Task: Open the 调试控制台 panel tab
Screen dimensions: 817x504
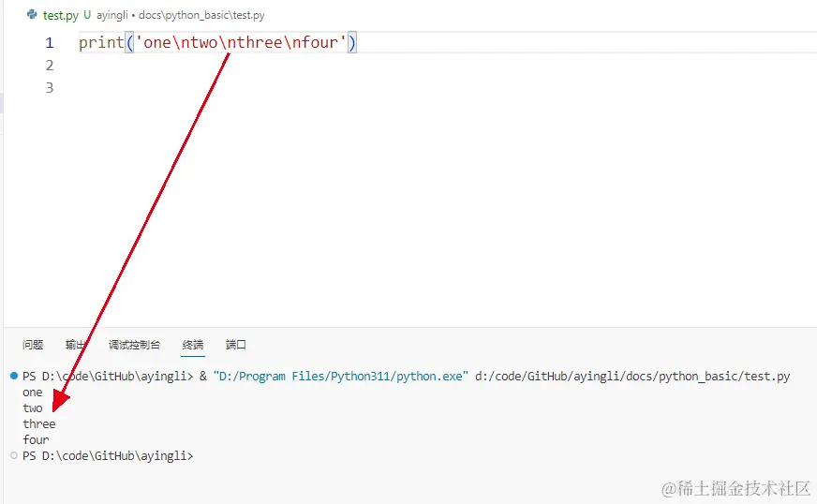Action: [x=134, y=345]
